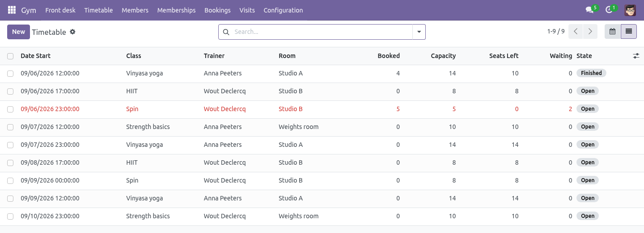Tick the 09/09/2026 00:00:00 Spin checkbox
This screenshot has width=644, height=233.
coord(10,181)
